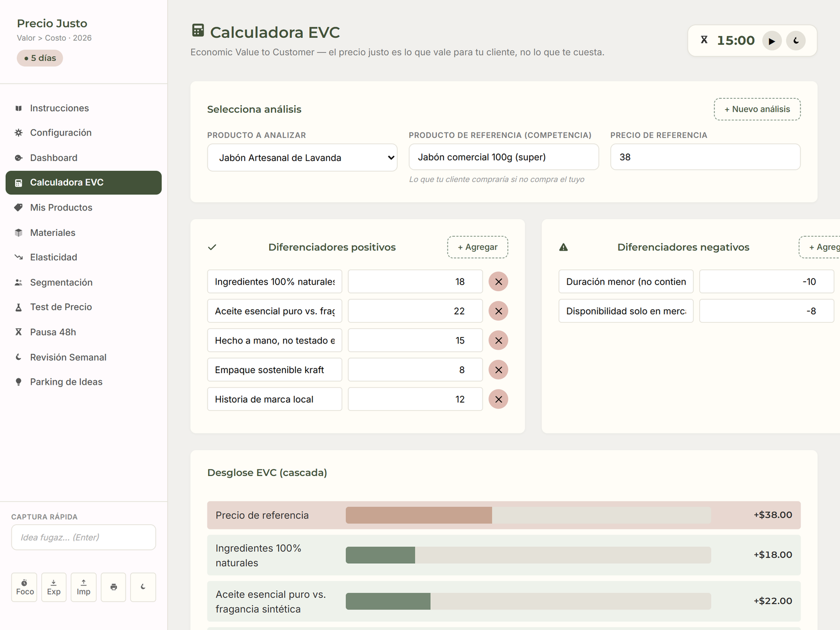Image resolution: width=840 pixels, height=630 pixels.
Task: Remove Empaque sostenible kraft differentiator
Action: click(498, 370)
